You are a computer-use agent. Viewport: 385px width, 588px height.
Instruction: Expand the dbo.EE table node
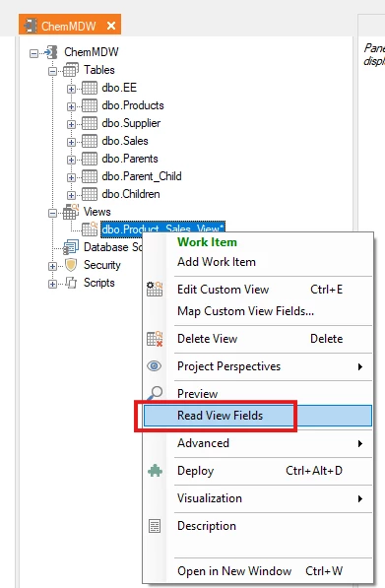coord(71,89)
